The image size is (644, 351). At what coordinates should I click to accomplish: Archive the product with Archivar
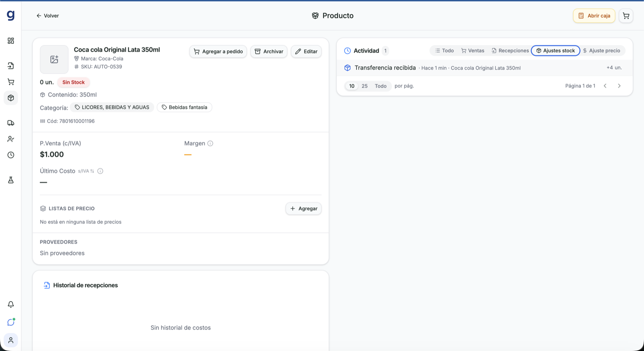[x=269, y=51]
